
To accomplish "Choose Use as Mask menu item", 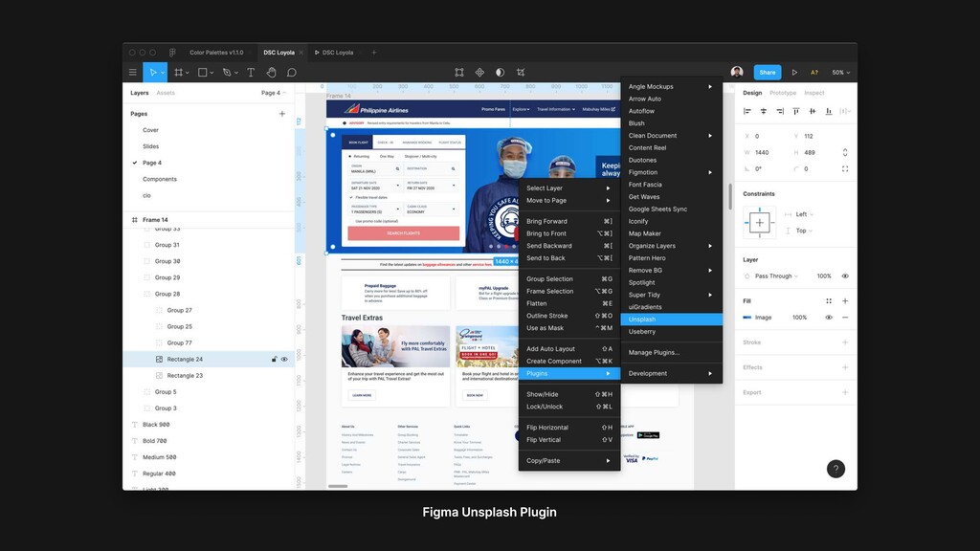I will click(568, 328).
